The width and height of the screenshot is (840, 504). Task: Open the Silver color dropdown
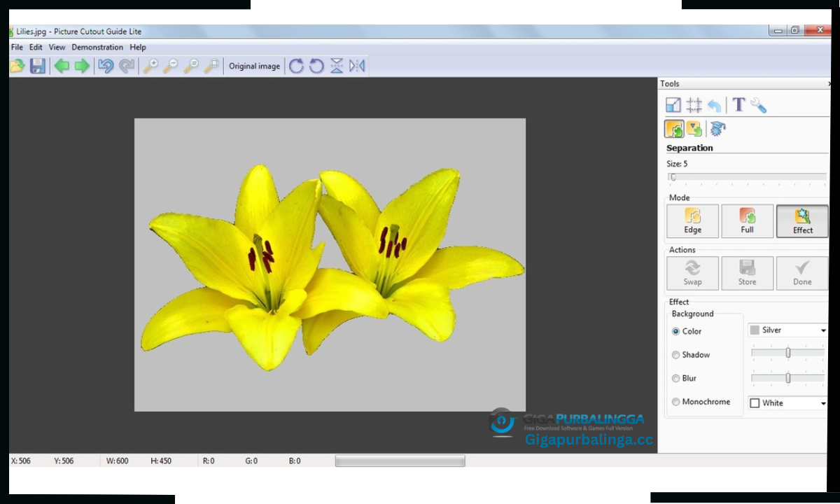(787, 330)
